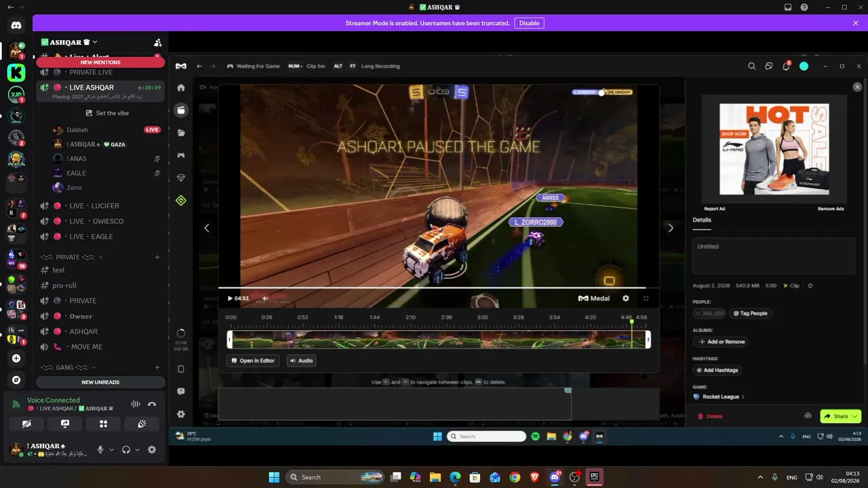This screenshot has width=868, height=488.
Task: Open the messages icon in Medal header
Action: 769,66
